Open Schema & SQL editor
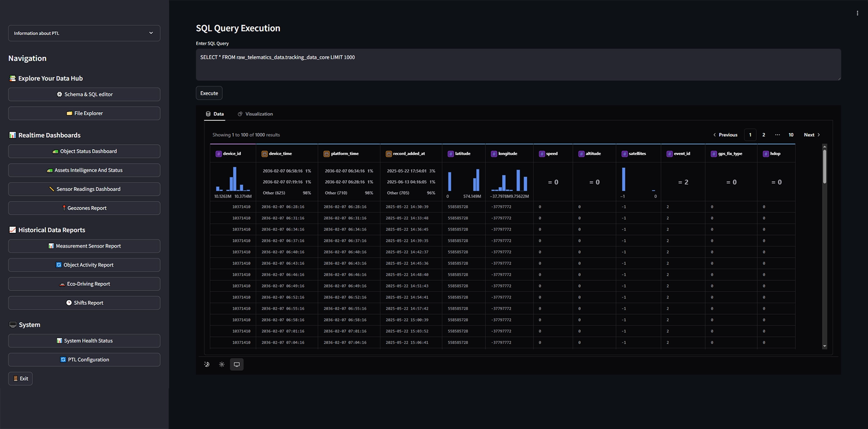 [84, 94]
